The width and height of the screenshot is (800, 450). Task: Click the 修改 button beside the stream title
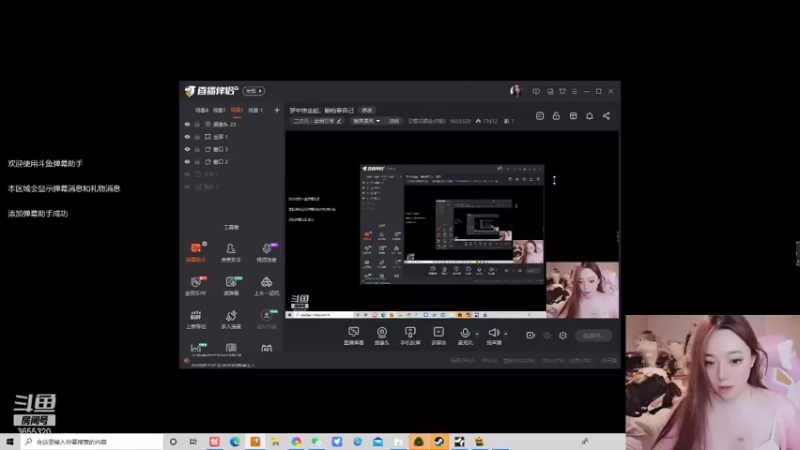pyautogui.click(x=367, y=110)
